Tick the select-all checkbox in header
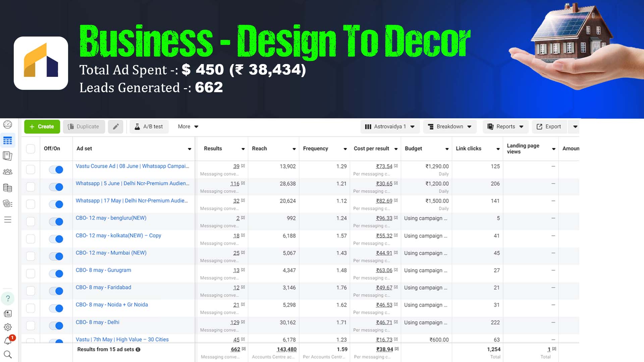This screenshot has width=644, height=362. pos(31,149)
